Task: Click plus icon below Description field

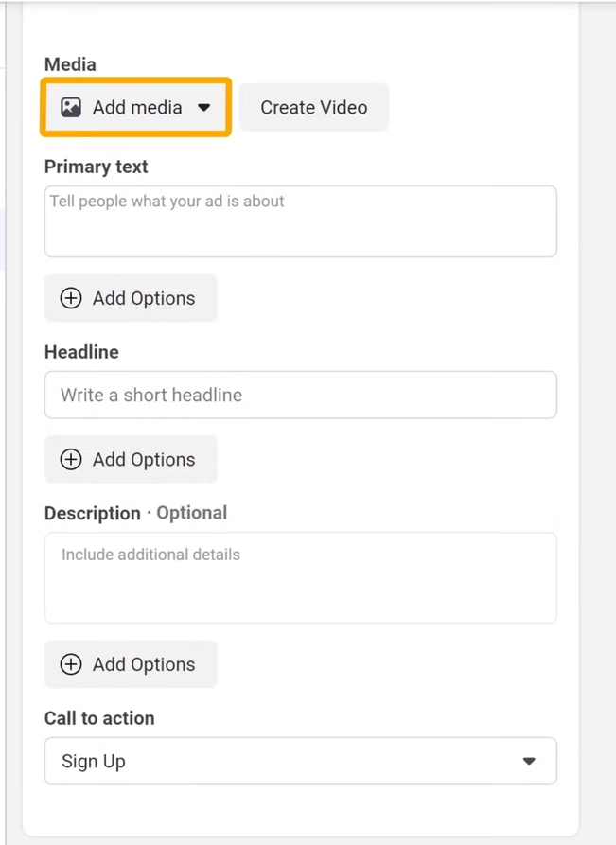Action: pyautogui.click(x=71, y=664)
